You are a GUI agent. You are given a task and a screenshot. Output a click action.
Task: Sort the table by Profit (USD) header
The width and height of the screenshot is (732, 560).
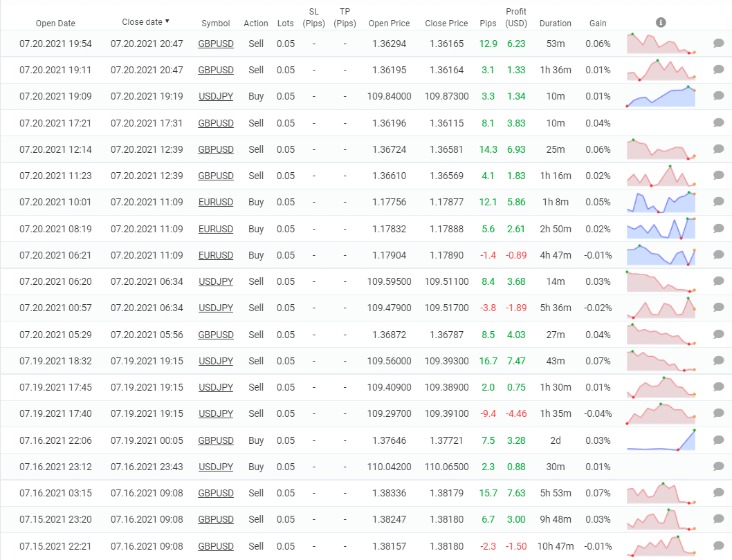(516, 17)
